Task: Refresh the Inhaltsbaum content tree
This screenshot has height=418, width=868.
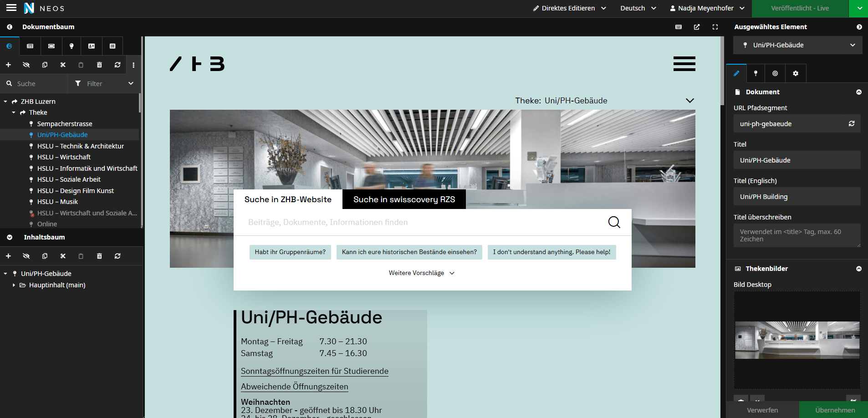Action: click(x=117, y=256)
